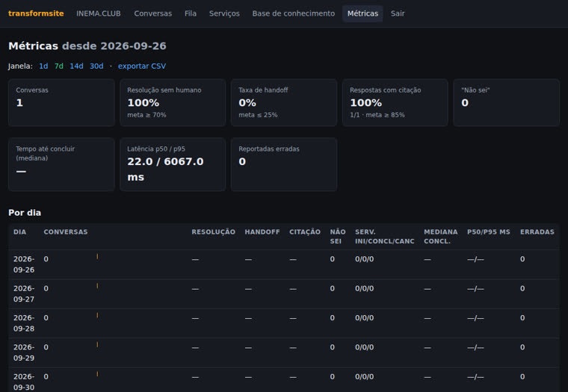Set window to 14d

point(76,66)
